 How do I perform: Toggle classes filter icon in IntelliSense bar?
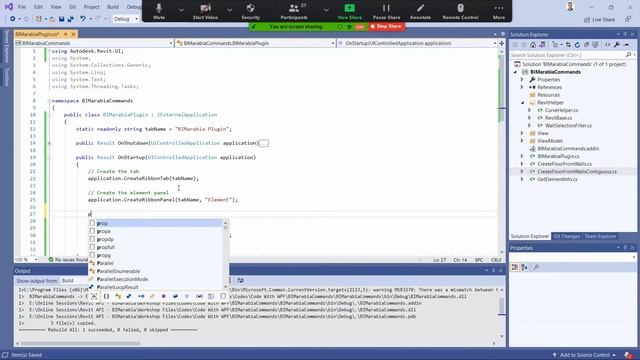(118, 296)
